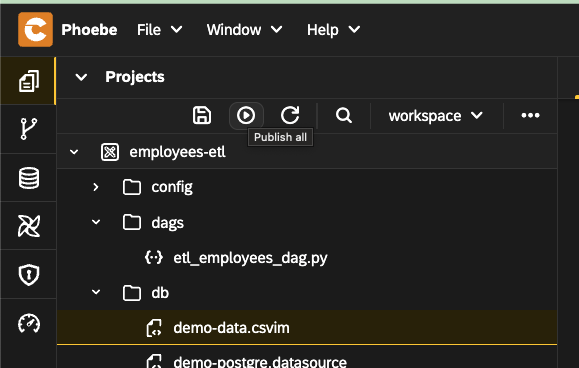Screen dimensions: 579x368
Task: Click the dags folder icon
Action: [132, 223]
